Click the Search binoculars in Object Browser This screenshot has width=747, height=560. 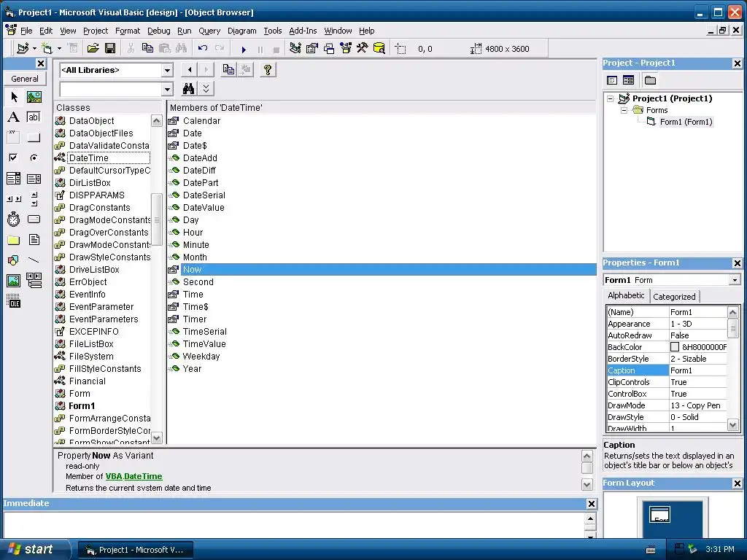click(189, 88)
